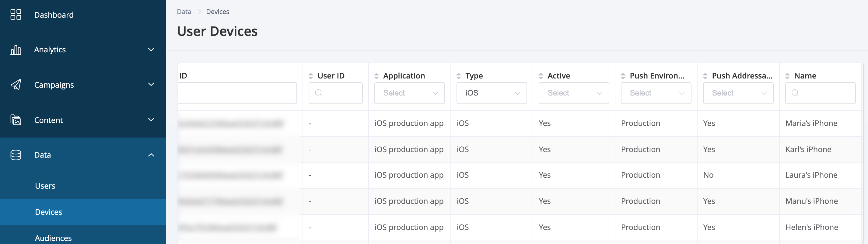The width and height of the screenshot is (868, 244).
Task: Click the Data database icon
Action: click(16, 155)
